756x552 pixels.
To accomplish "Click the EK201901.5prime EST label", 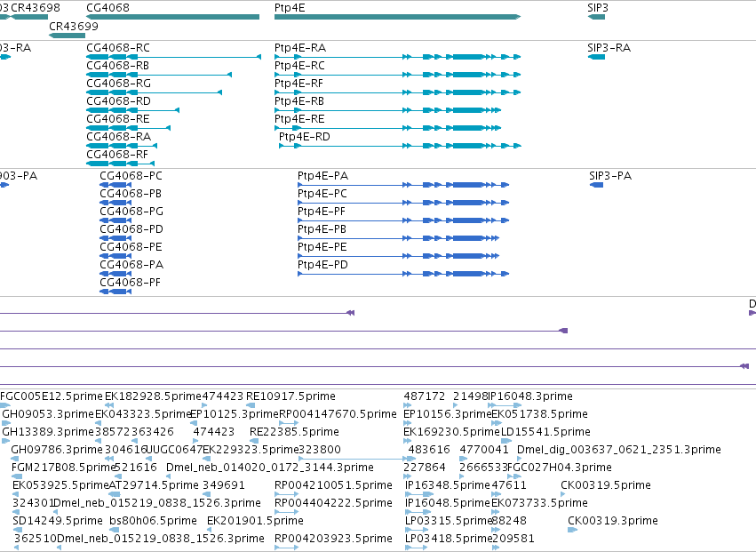I will click(255, 521).
